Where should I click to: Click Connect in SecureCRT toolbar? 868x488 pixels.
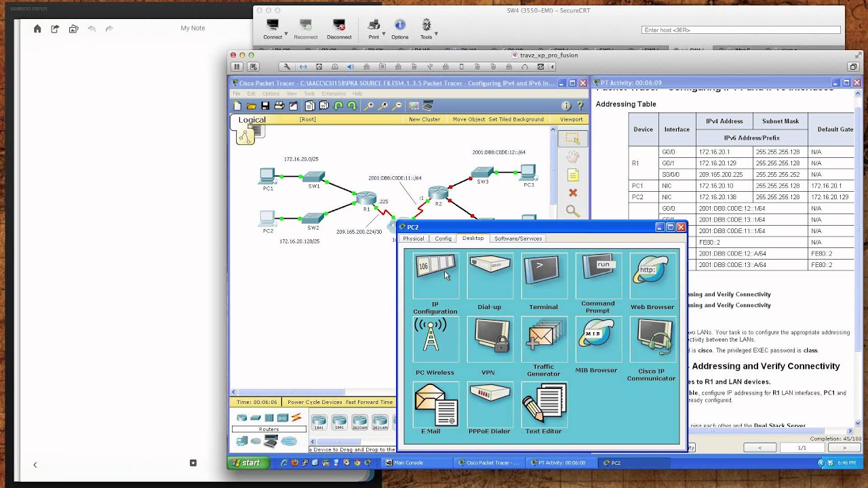tap(273, 29)
